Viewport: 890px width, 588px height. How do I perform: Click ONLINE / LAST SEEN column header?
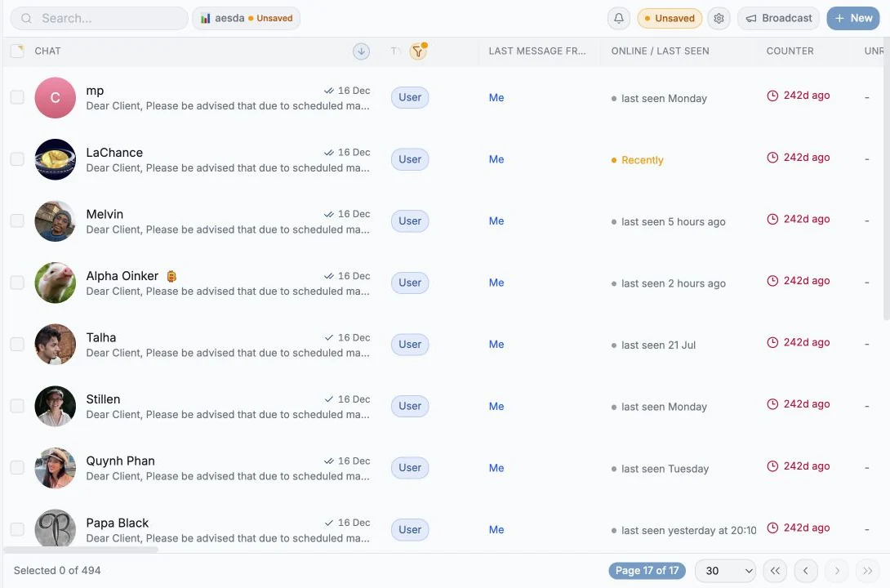660,51
